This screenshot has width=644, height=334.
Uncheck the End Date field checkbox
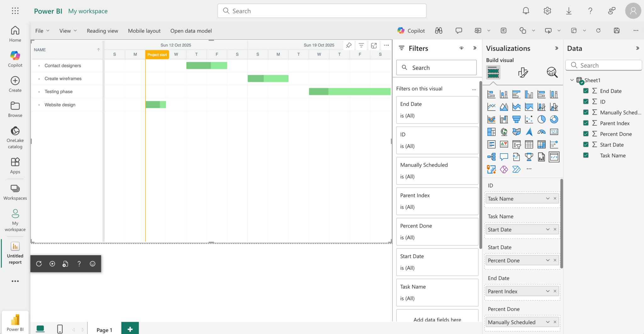[586, 91]
